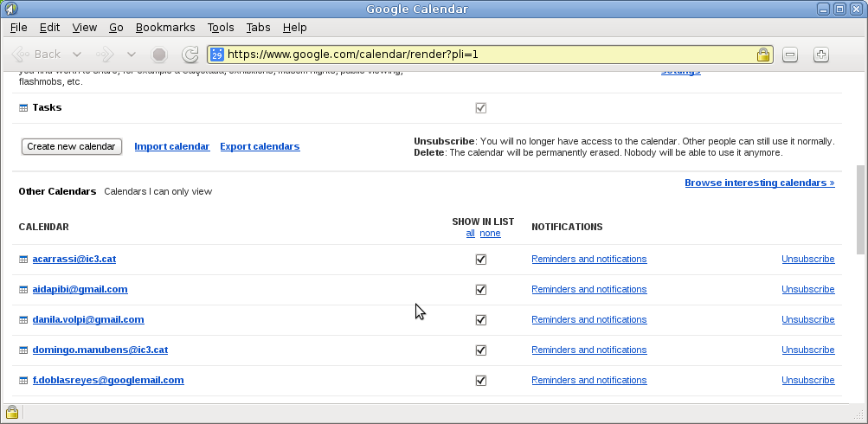Image resolution: width=868 pixels, height=424 pixels.
Task: Select 'all' under Show in List
Action: [471, 233]
